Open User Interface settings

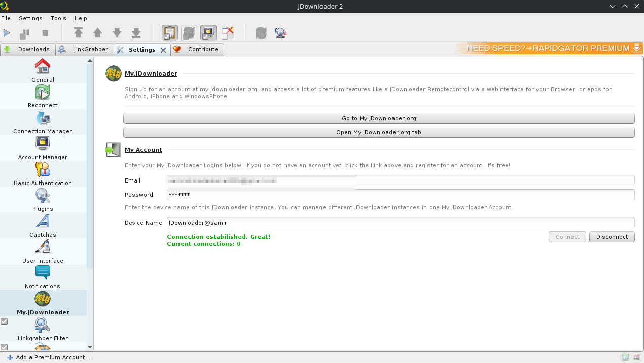[x=43, y=251]
